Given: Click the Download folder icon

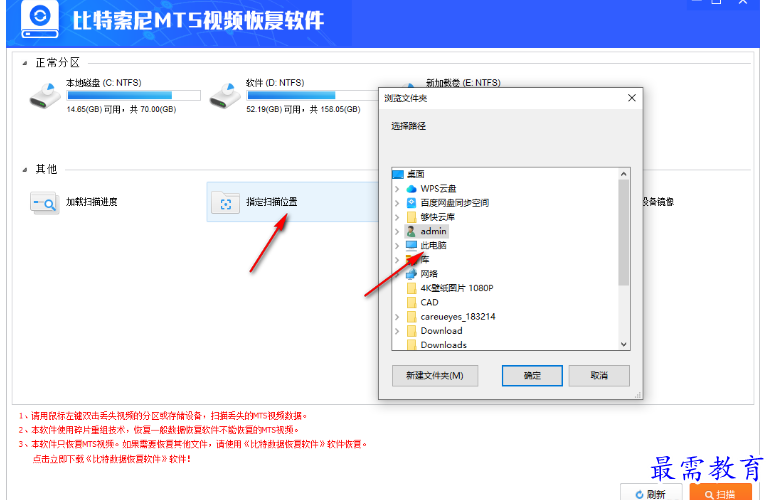Looking at the screenshot, I should [412, 331].
